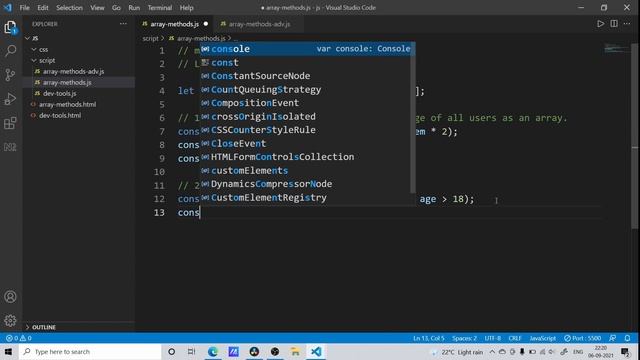Click the Go Live Port 5500 status item
Screen dimensions: 640x360
coord(582,338)
